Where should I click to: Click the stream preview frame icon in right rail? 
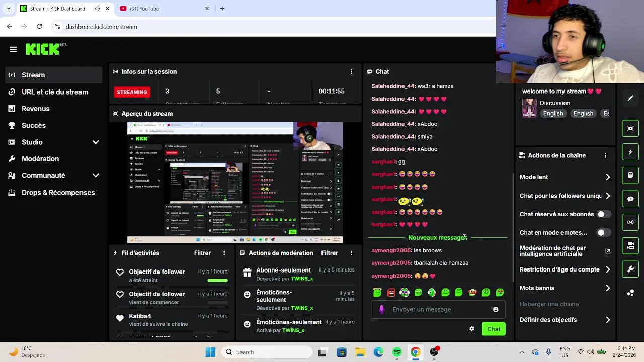(630, 128)
